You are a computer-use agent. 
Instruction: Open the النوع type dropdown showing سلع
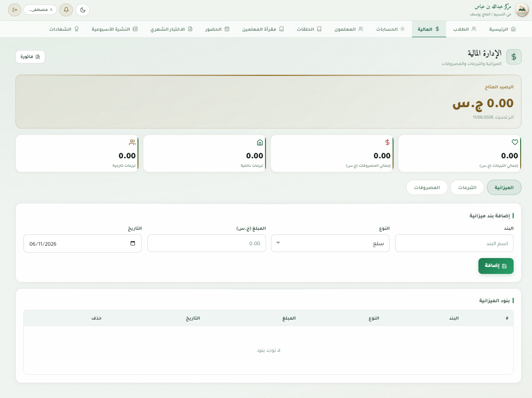click(330, 243)
